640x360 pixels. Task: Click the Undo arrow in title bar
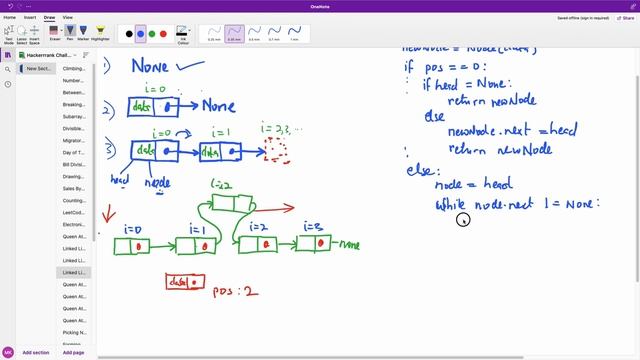click(x=10, y=6)
